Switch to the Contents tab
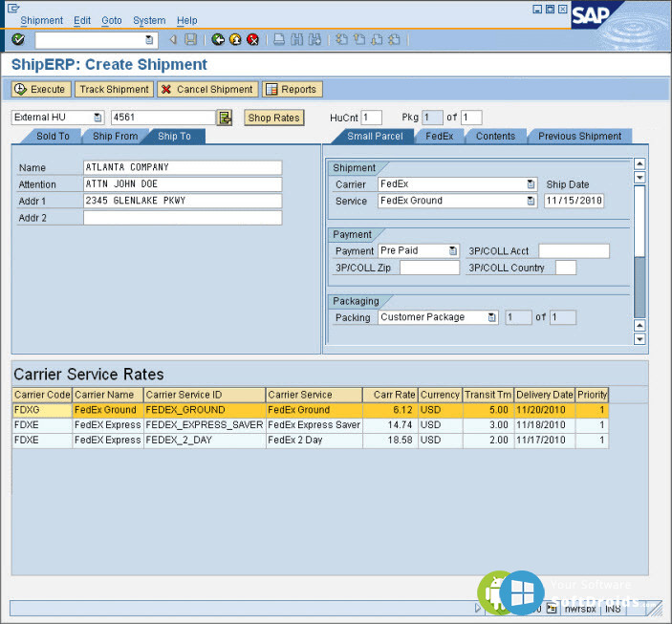The image size is (672, 624). tap(495, 137)
